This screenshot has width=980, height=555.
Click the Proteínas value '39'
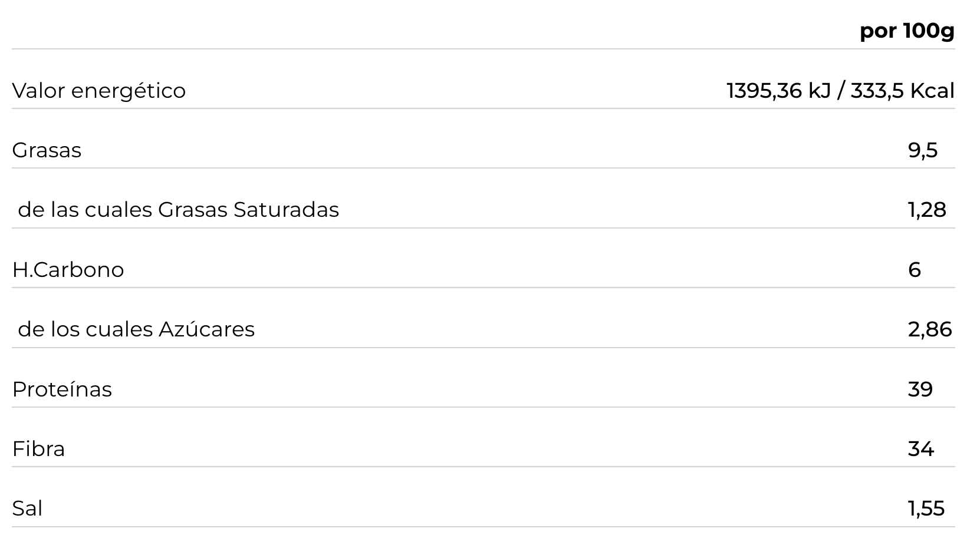920,389
